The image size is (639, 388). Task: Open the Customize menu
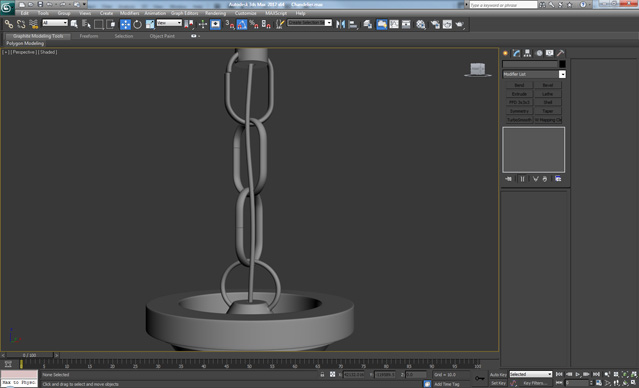(245, 13)
